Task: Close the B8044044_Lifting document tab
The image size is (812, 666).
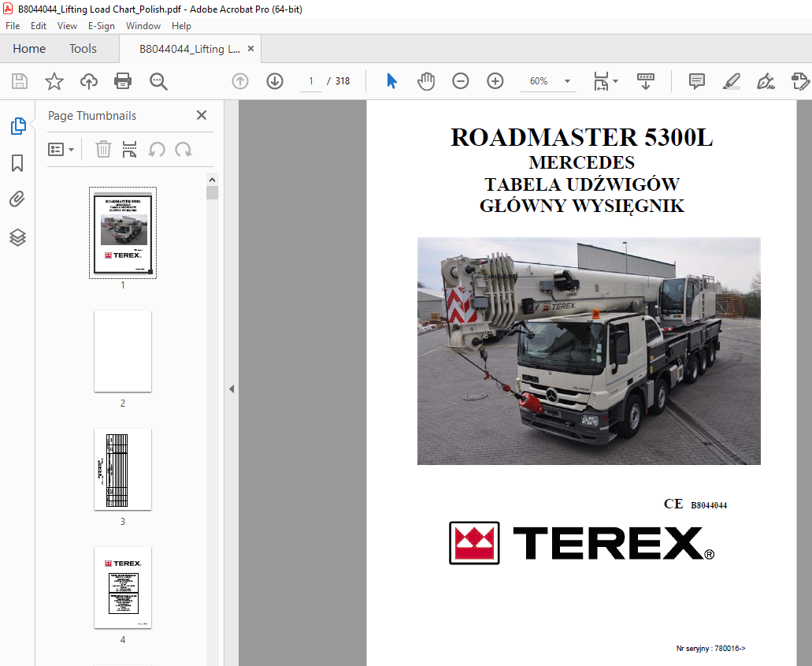Action: pos(250,49)
